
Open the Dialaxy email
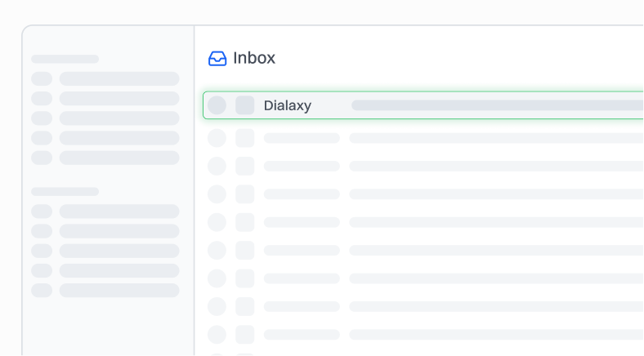pyautogui.click(x=288, y=105)
